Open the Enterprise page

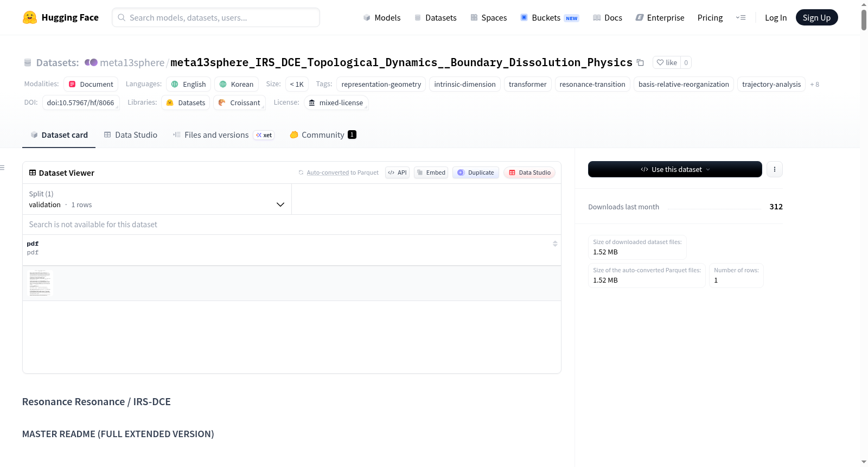click(x=660, y=17)
